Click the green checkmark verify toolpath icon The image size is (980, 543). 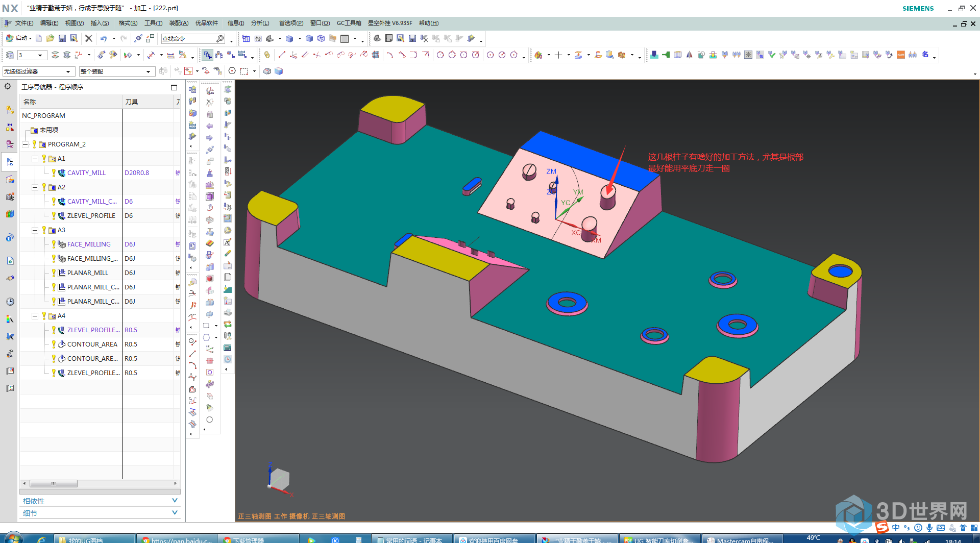(771, 55)
